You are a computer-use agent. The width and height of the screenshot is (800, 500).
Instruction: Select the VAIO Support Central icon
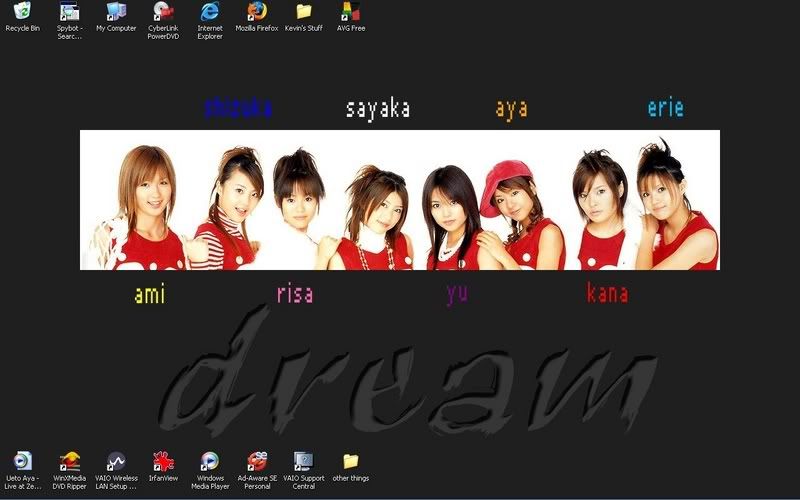pos(304,461)
